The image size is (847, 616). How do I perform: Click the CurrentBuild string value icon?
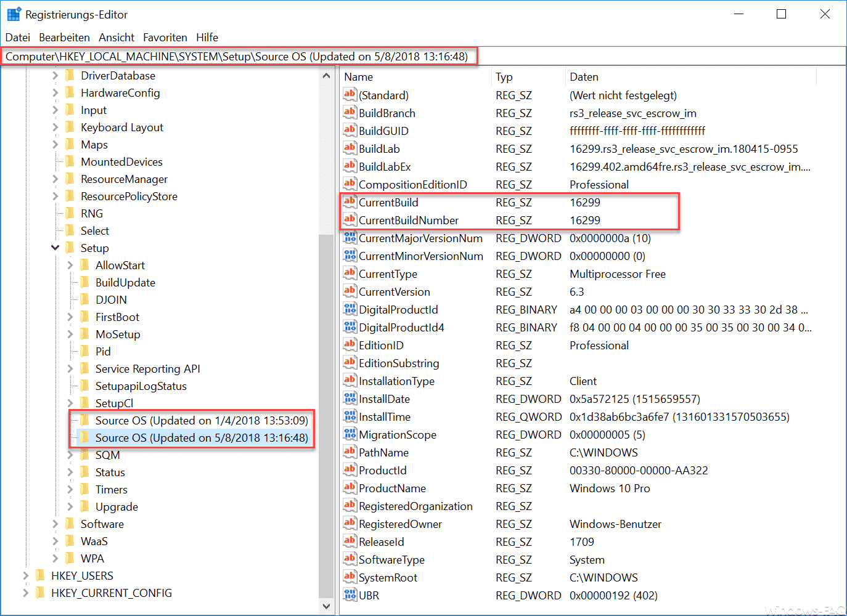[x=350, y=202]
